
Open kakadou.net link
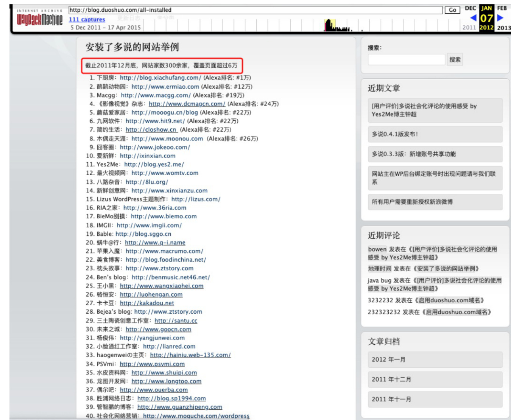tap(147, 303)
